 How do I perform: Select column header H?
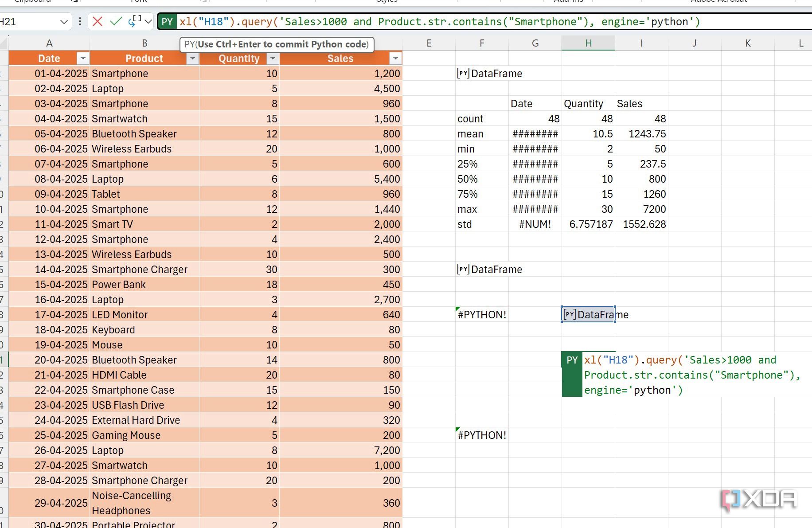click(x=588, y=43)
